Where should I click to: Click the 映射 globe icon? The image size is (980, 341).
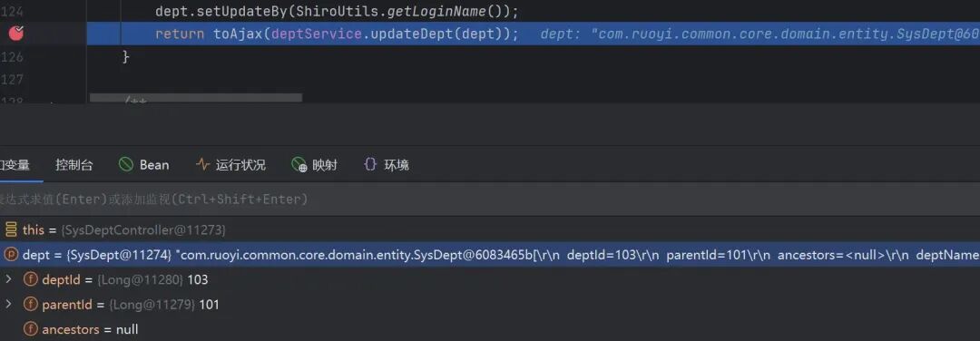coord(299,165)
